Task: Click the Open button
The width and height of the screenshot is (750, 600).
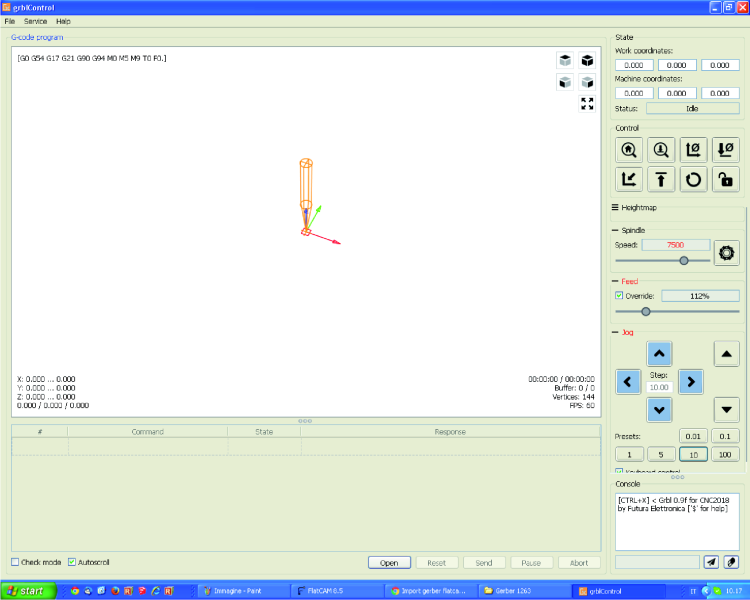Action: click(x=389, y=563)
